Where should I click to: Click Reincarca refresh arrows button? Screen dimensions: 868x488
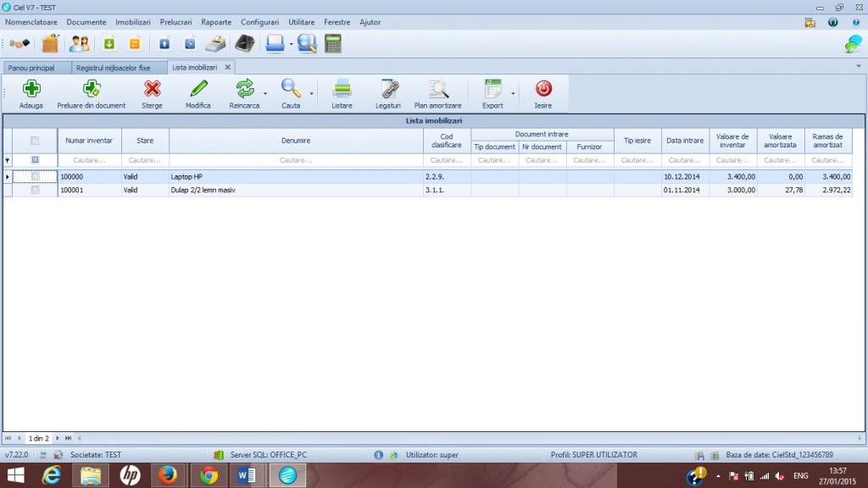coord(244,94)
